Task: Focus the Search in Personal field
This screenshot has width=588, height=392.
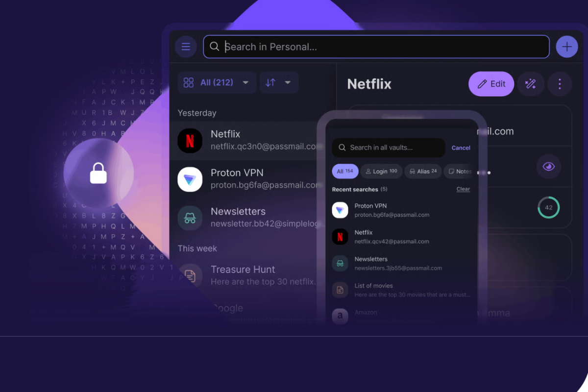Action: [x=376, y=47]
